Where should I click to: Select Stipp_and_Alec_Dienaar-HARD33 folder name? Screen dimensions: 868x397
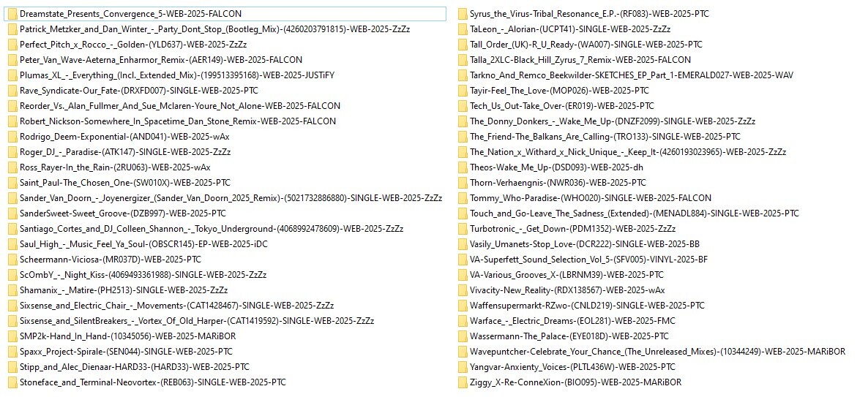(x=135, y=366)
